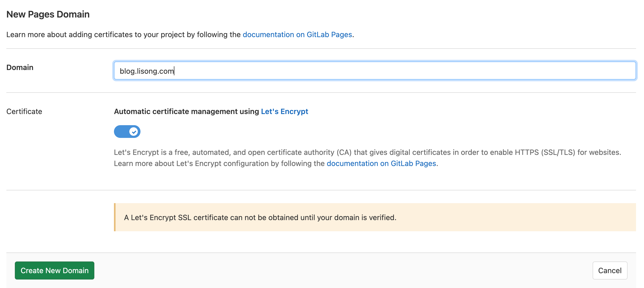Click the Let's Encrypt description paragraph
Image resolution: width=644 pixels, height=288 pixels.
[x=368, y=158]
